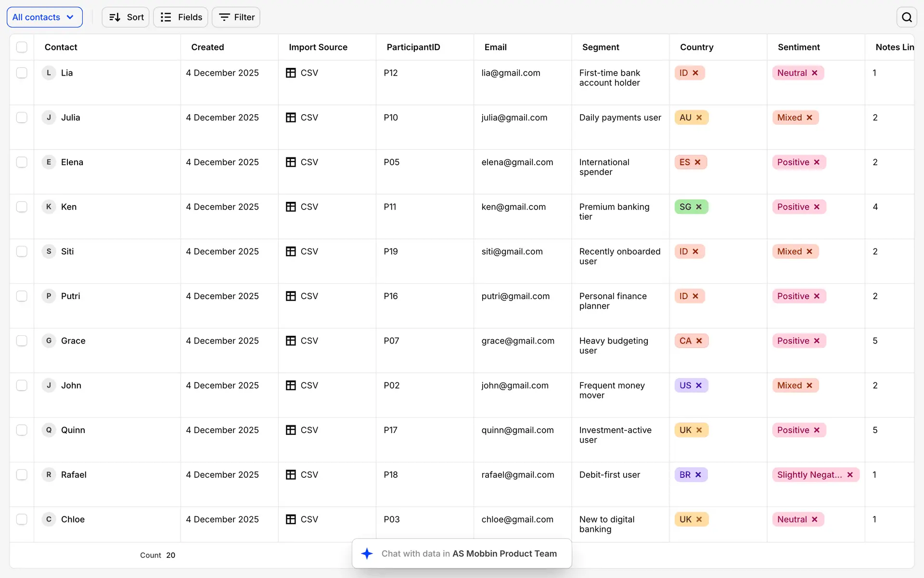
Task: Open the Fields button
Action: click(x=181, y=17)
